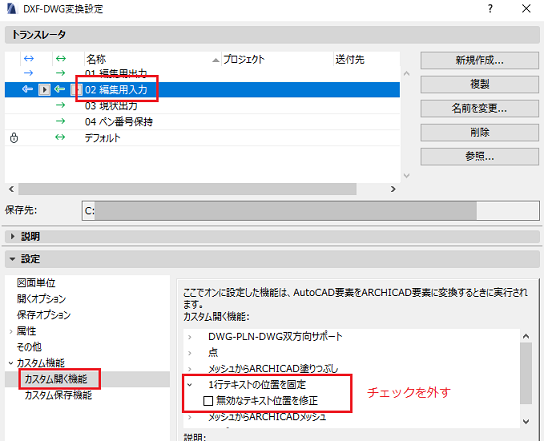Click the play-style default marker on 02 編集用入力 row

(x=44, y=90)
